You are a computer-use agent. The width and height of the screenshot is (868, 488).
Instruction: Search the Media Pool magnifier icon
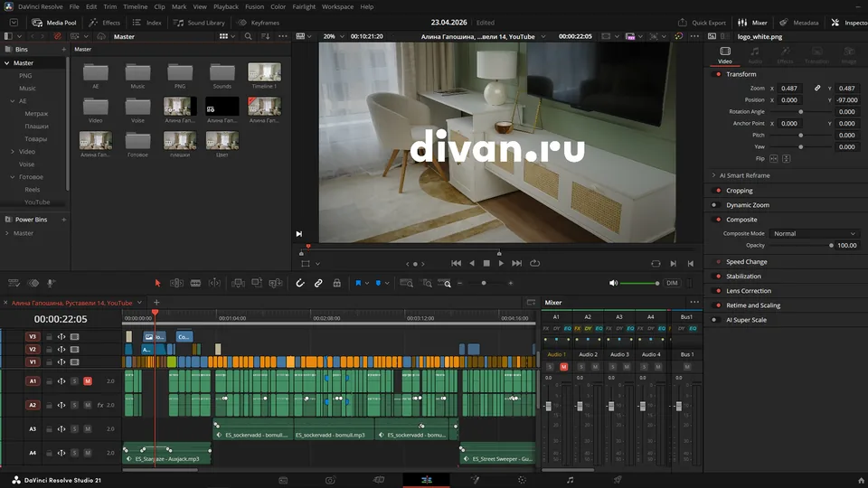coord(248,36)
